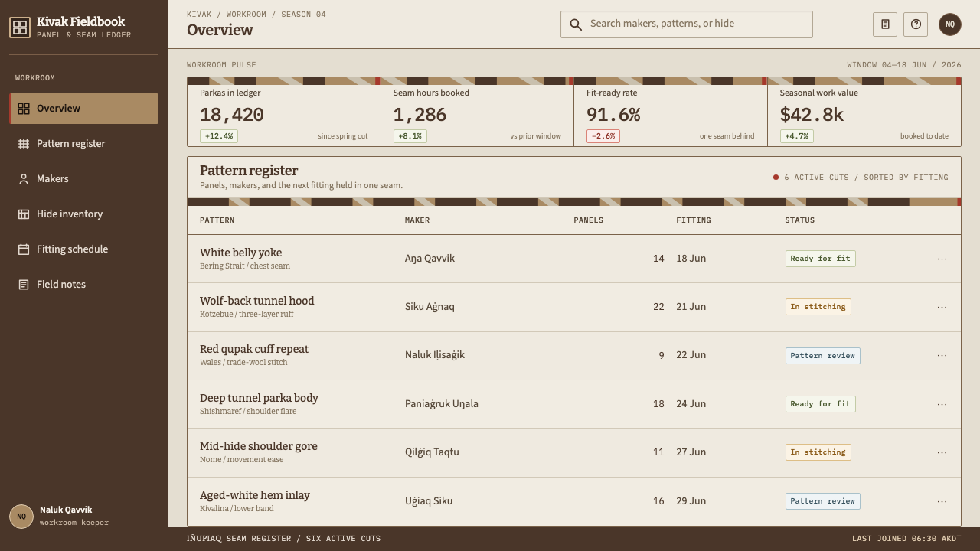Open row options for Mid-hide shoulder gore
The height and width of the screenshot is (551, 980).
tap(942, 452)
